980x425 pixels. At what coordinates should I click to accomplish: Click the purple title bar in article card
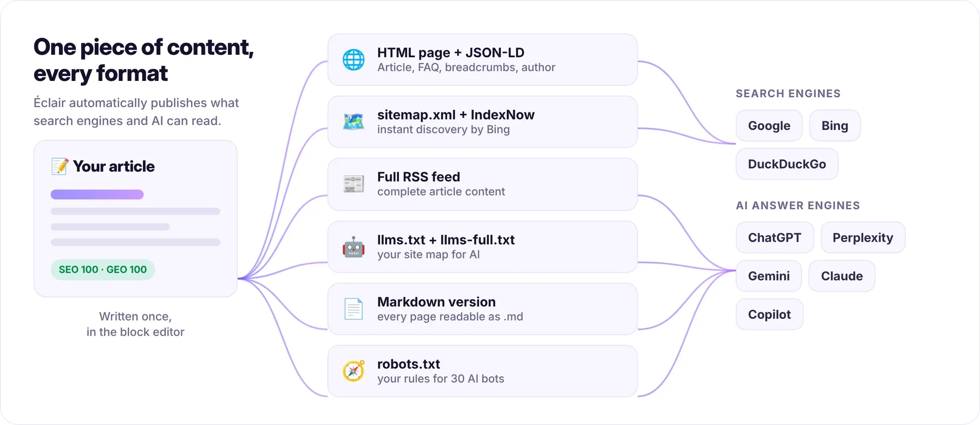(x=97, y=195)
